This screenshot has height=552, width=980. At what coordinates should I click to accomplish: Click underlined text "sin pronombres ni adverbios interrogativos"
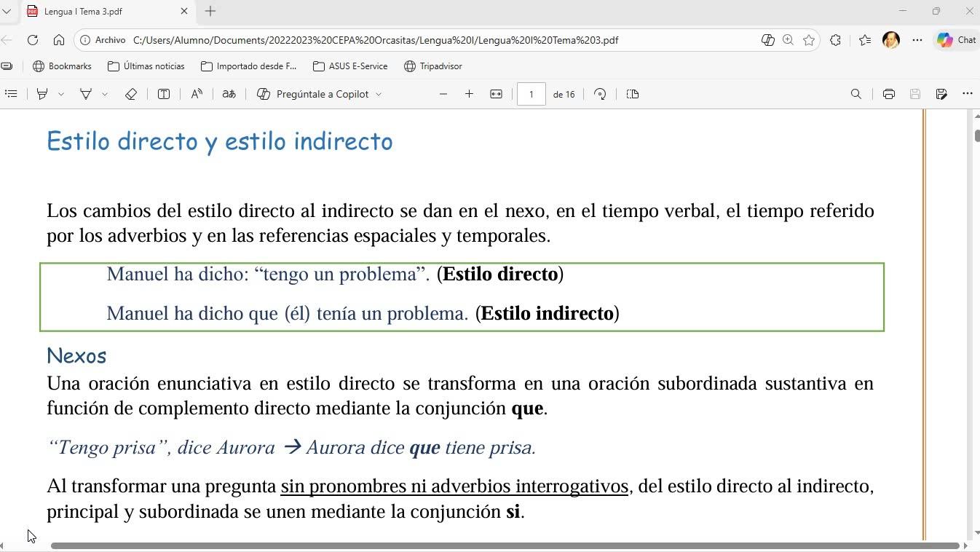[454, 486]
